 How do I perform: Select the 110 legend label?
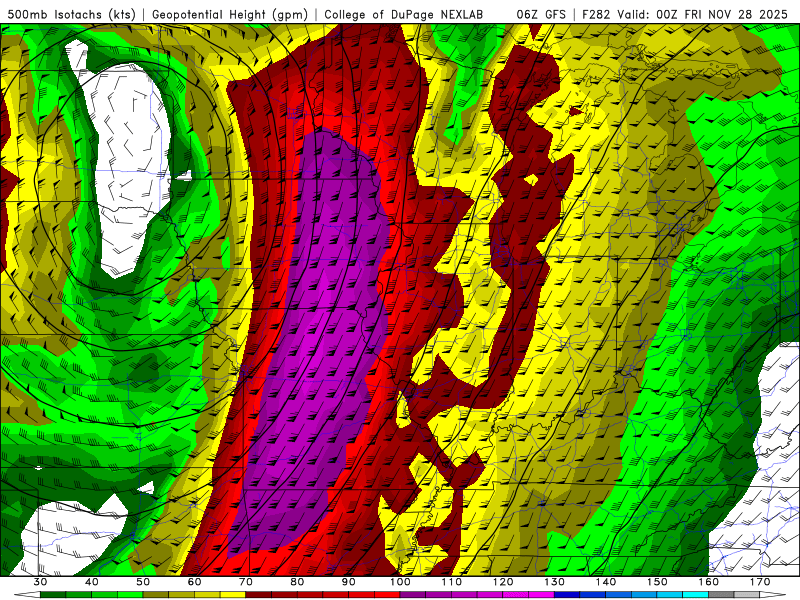(452, 582)
